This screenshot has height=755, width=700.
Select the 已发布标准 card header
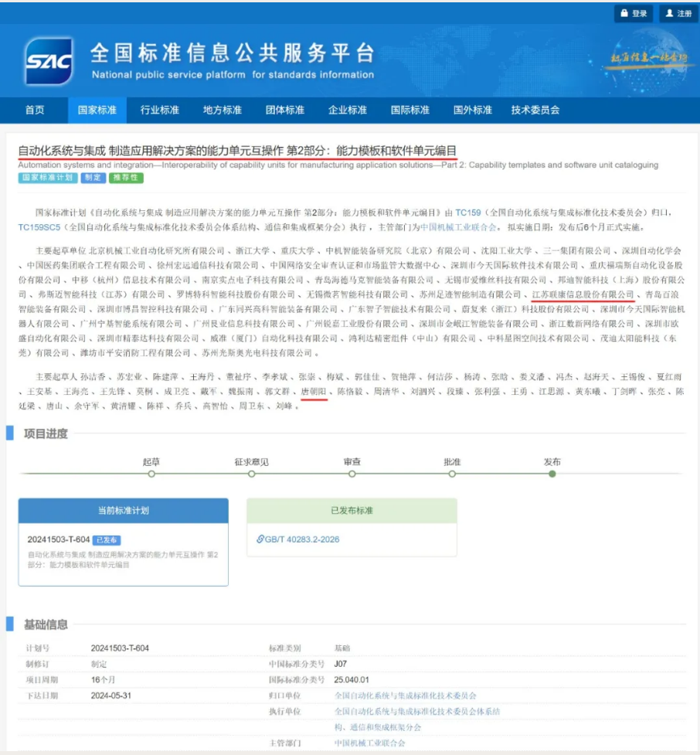tap(352, 510)
